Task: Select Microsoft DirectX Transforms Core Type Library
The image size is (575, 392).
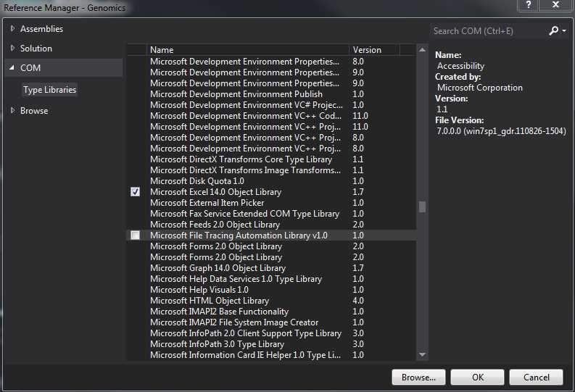Action: (271, 159)
